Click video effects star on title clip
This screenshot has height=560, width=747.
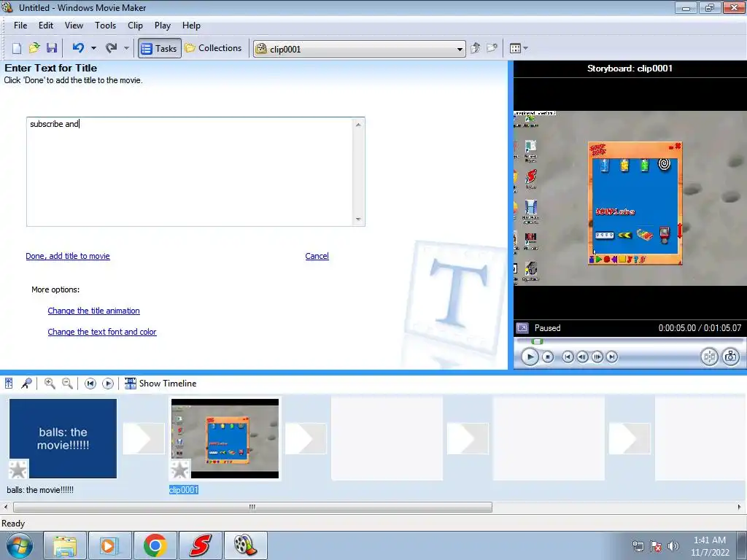tap(18, 470)
